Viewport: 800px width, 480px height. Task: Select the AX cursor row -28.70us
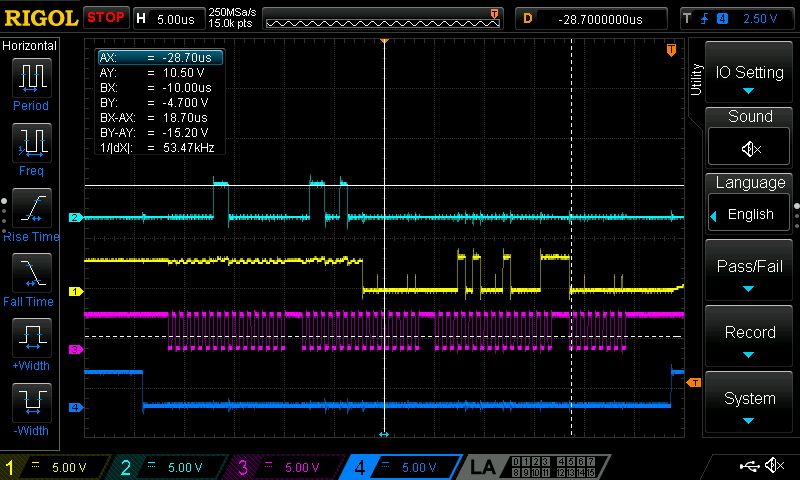161,57
